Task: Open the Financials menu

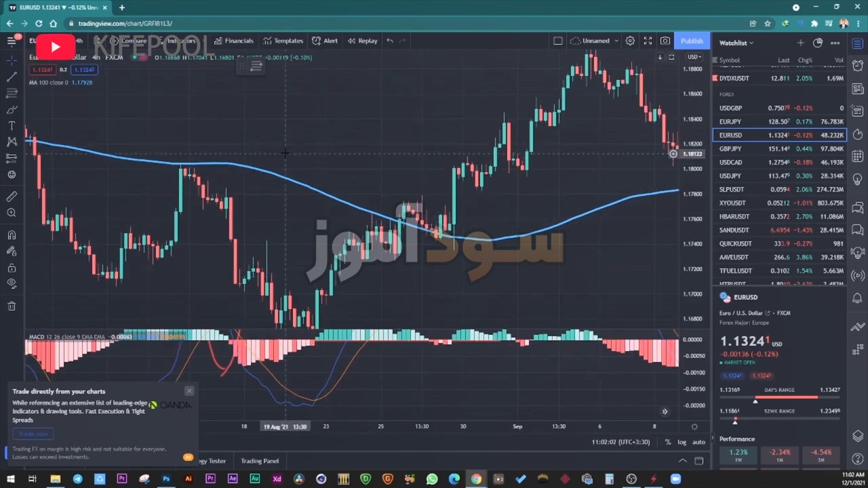Action: click(233, 41)
